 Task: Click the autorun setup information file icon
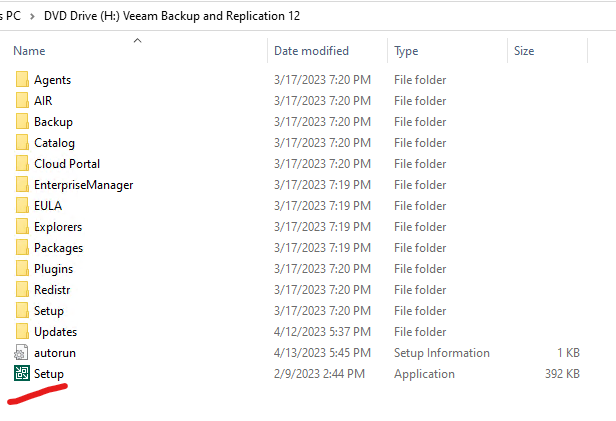22,353
